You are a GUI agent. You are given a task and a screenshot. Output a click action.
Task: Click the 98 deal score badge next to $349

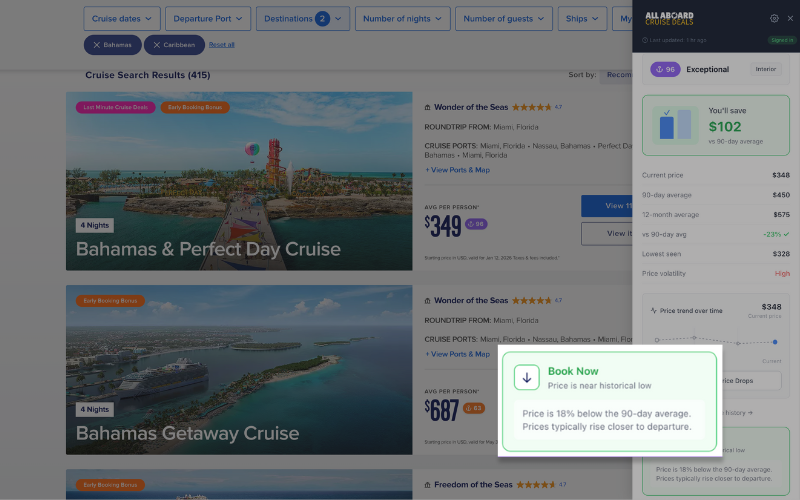(476, 224)
